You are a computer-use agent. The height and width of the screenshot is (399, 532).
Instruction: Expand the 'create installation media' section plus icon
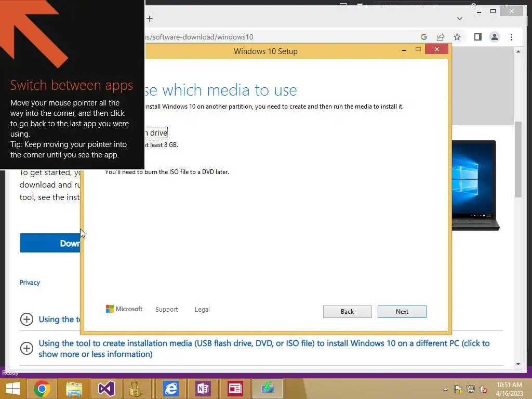point(27,348)
